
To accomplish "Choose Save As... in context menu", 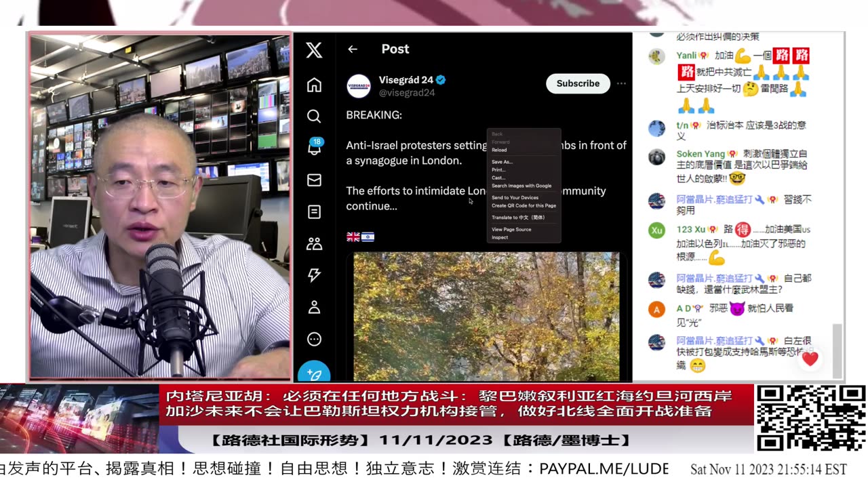I will (x=502, y=162).
